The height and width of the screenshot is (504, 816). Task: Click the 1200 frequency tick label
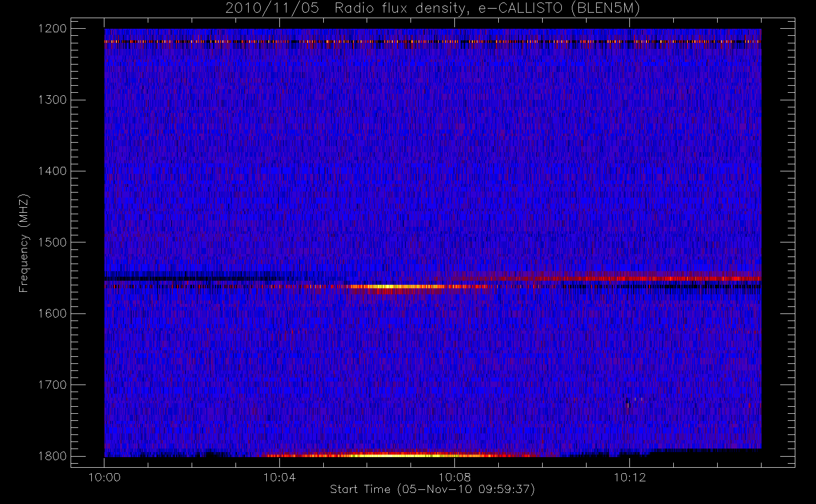click(x=52, y=29)
